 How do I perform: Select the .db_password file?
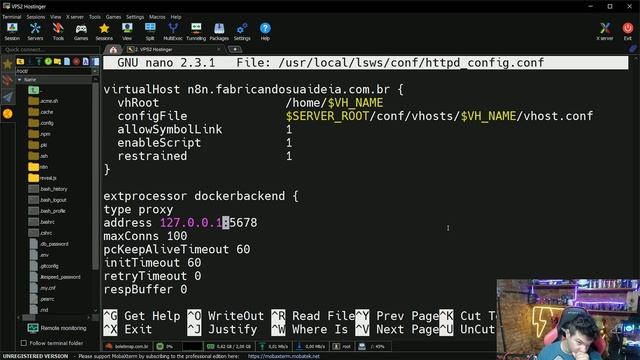(x=49, y=244)
